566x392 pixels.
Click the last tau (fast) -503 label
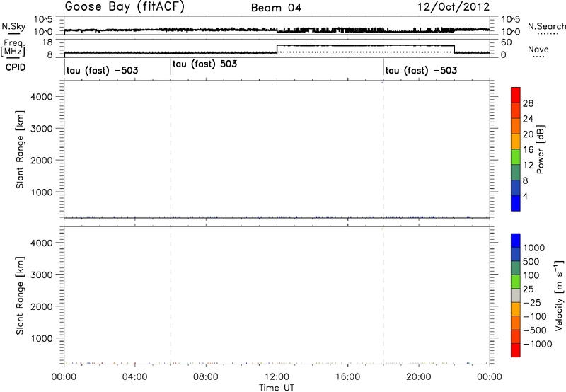421,70
